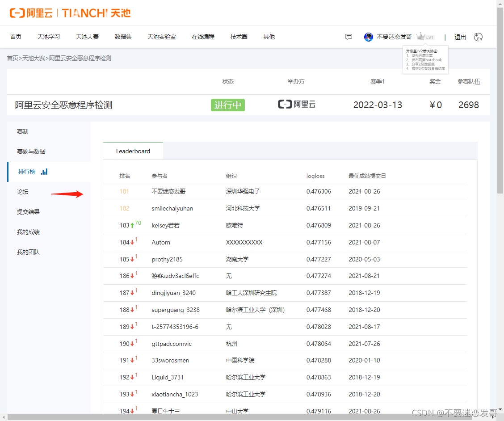
Task: Open the 天池学习 menu
Action: 49,37
